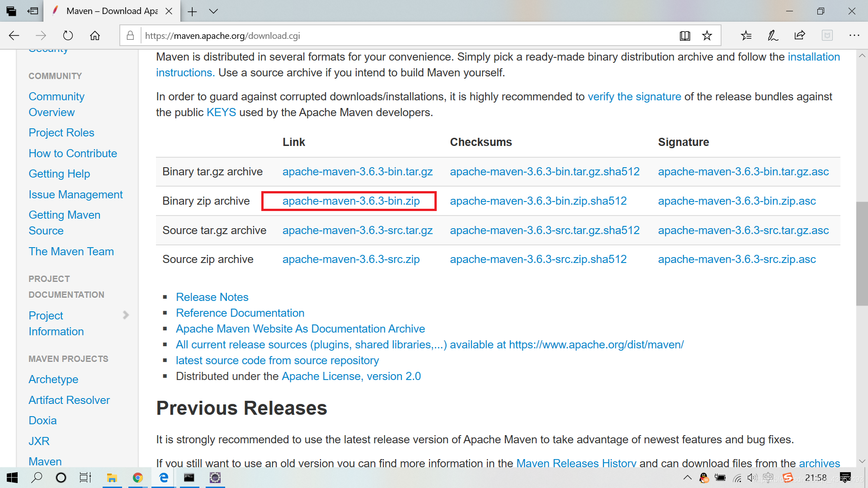Click apache-maven-3.6.3-bin.zip download link
868x488 pixels.
coord(351,201)
